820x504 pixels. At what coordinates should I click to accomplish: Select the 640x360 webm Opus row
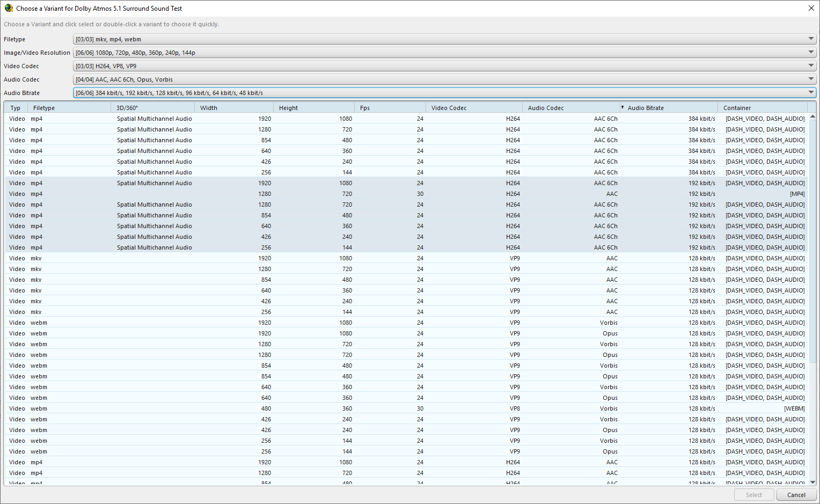(406, 398)
